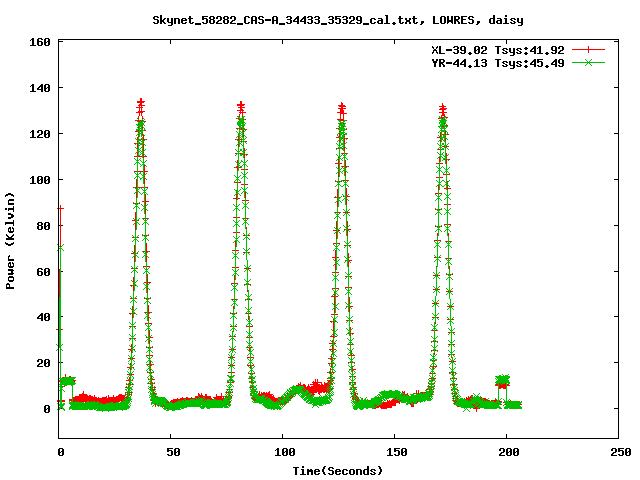Click the Time(Seconds) x-axis label

(x=338, y=471)
